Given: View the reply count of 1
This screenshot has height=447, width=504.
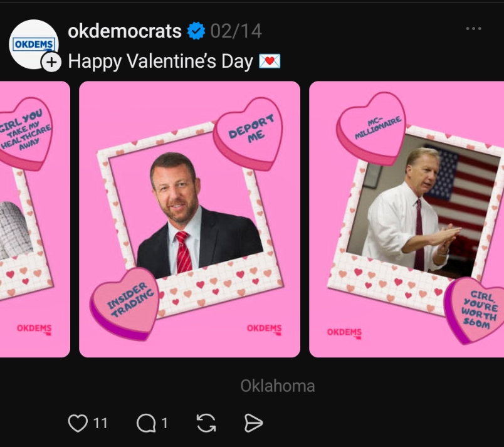Looking at the screenshot, I should (x=164, y=424).
